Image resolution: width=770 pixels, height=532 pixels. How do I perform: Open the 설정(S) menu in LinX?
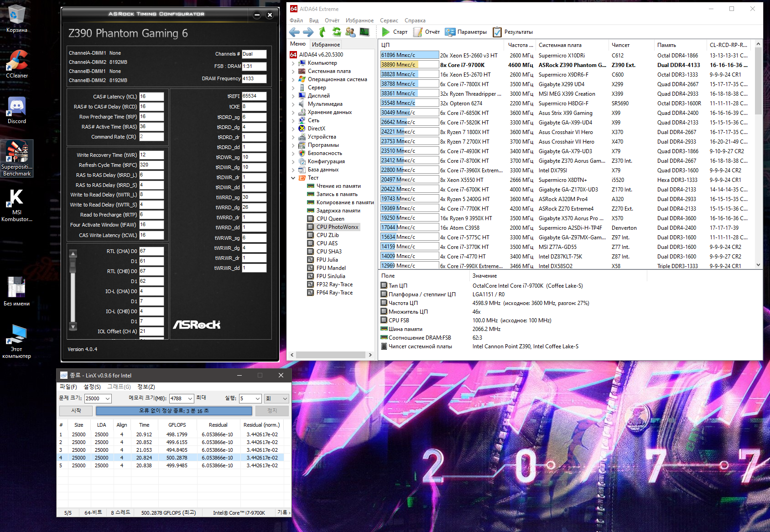(92, 387)
